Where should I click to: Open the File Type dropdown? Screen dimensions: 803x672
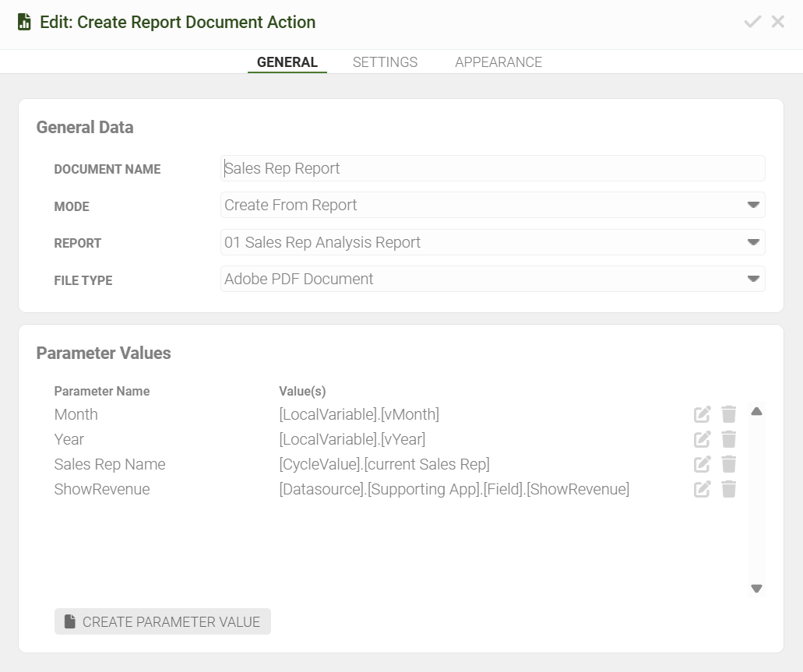[752, 279]
